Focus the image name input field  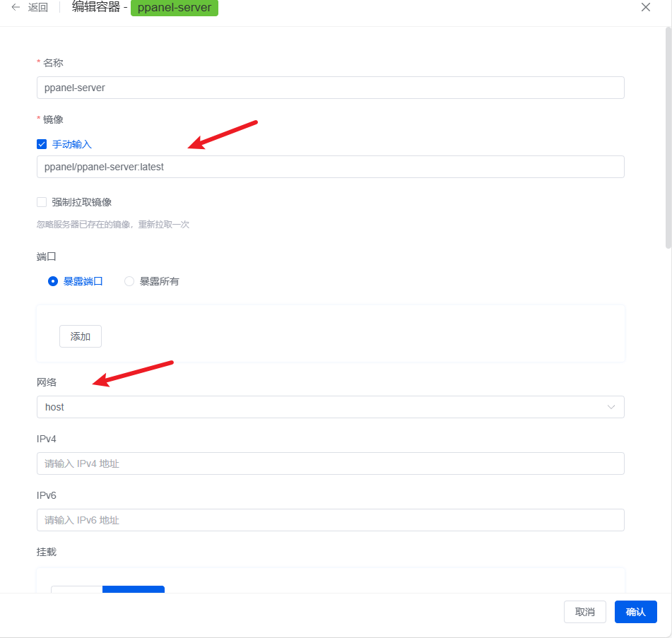(330, 167)
